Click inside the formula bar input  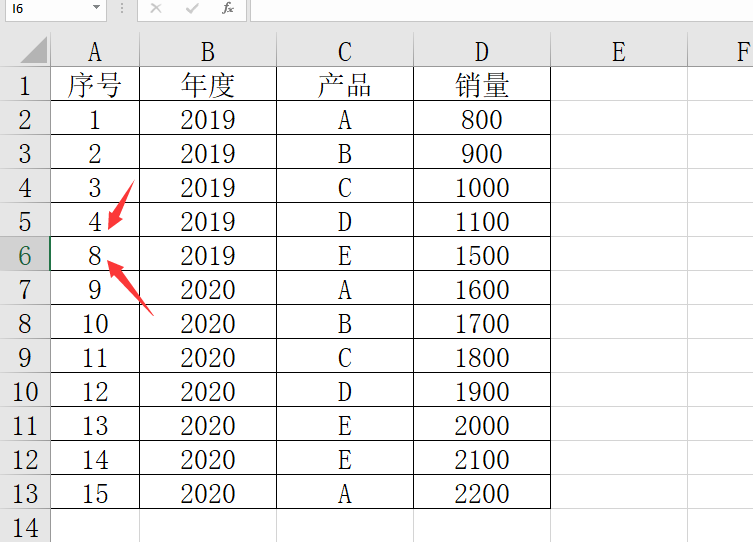coord(501,10)
